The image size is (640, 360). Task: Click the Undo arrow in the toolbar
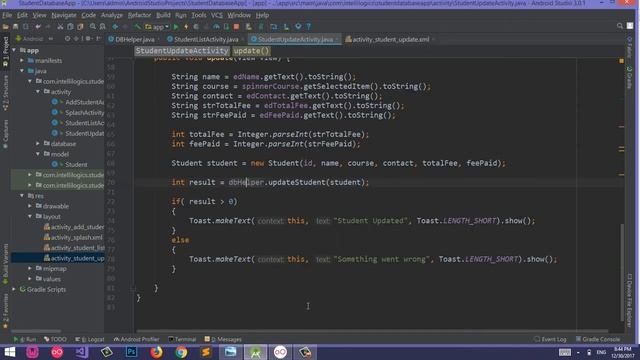[38, 27]
